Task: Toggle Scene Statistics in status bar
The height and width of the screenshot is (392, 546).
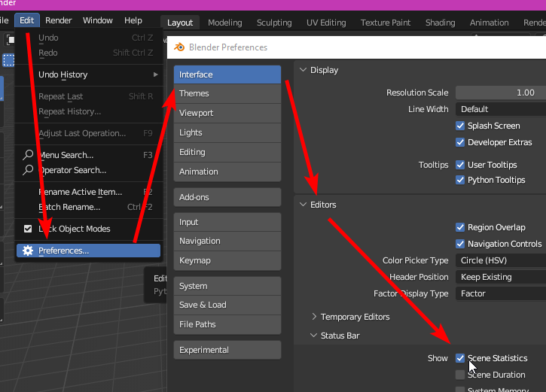Action: [460, 358]
